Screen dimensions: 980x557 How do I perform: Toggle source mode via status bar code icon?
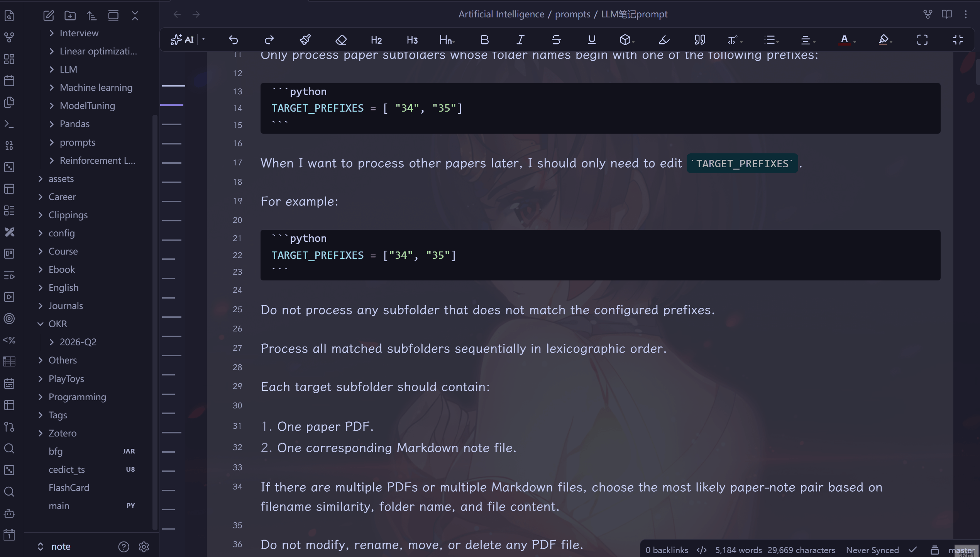coord(702,550)
